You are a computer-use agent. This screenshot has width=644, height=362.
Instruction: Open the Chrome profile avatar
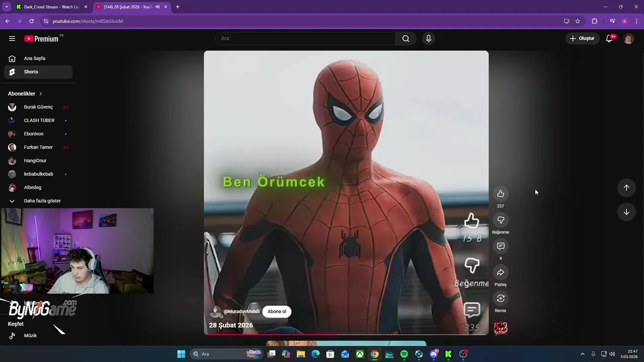click(624, 21)
